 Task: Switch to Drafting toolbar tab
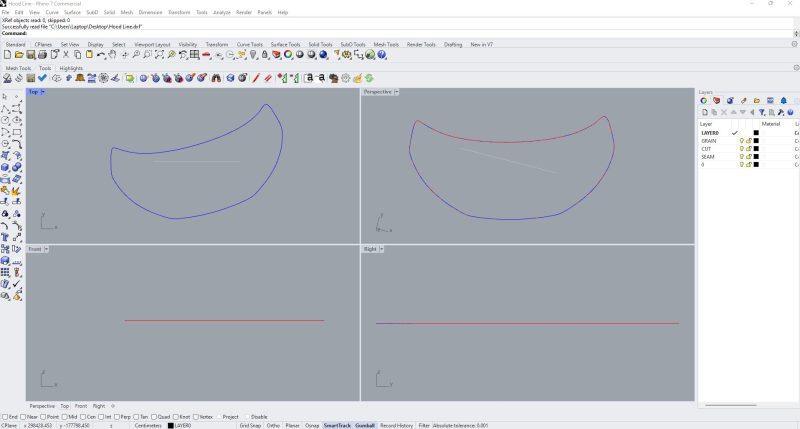pos(453,44)
